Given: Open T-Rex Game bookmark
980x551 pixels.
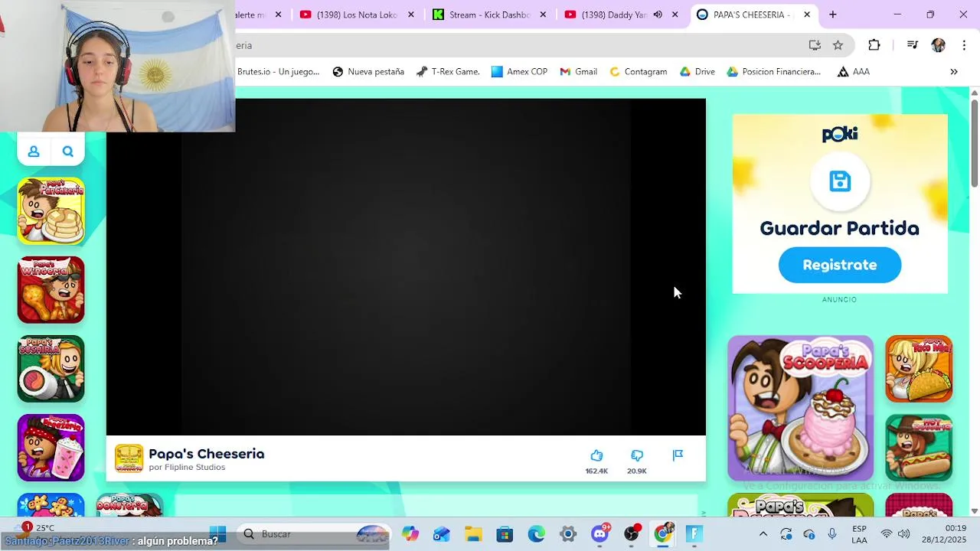Looking at the screenshot, I should click(448, 72).
